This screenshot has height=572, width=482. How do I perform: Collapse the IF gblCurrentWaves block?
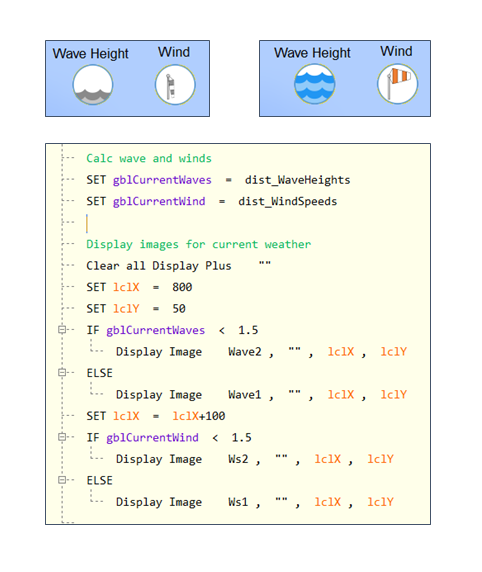click(x=62, y=330)
